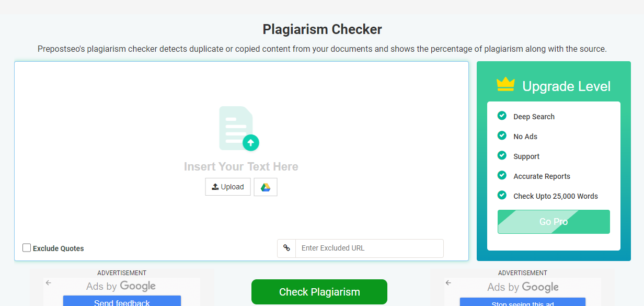This screenshot has width=644, height=306.
Task: Click the left ad back arrow
Action: click(x=49, y=283)
